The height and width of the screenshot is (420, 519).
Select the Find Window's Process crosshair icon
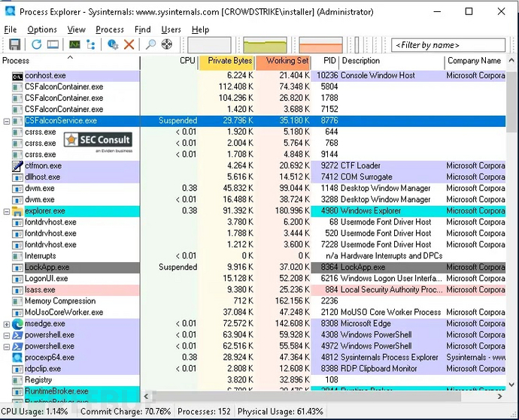[x=167, y=45]
